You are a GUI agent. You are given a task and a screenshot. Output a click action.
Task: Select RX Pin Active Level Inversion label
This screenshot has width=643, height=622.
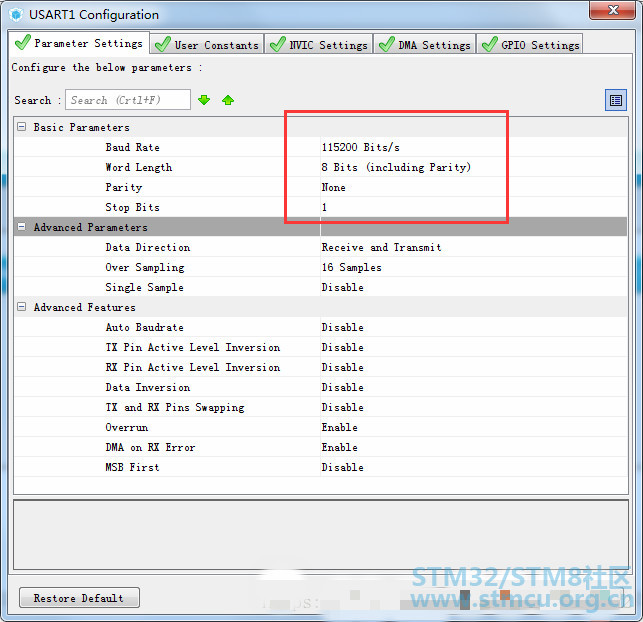(x=193, y=367)
